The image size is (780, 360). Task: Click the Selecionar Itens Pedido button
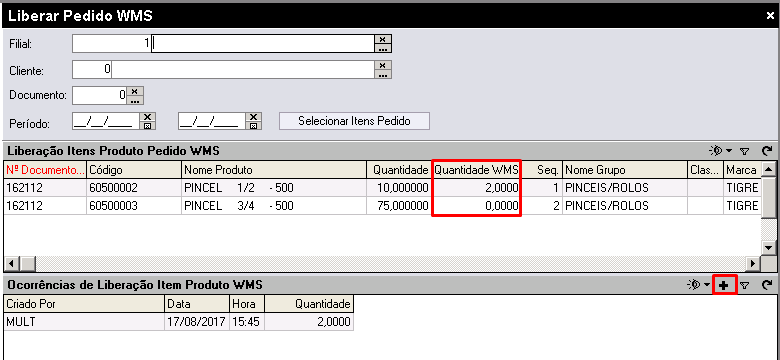[x=354, y=121]
